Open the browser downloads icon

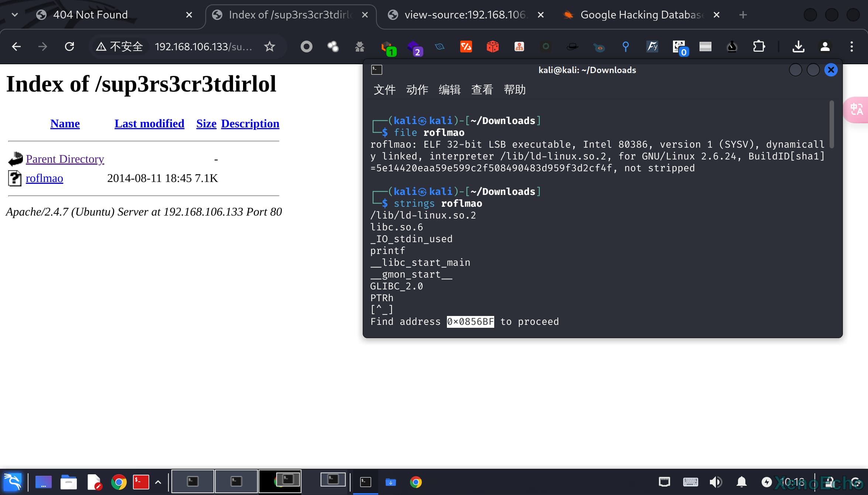[798, 47]
